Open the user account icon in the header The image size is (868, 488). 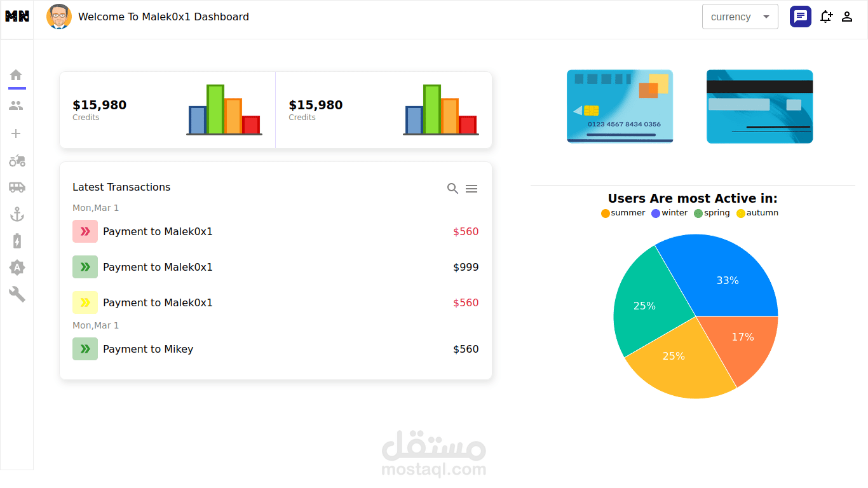(847, 17)
